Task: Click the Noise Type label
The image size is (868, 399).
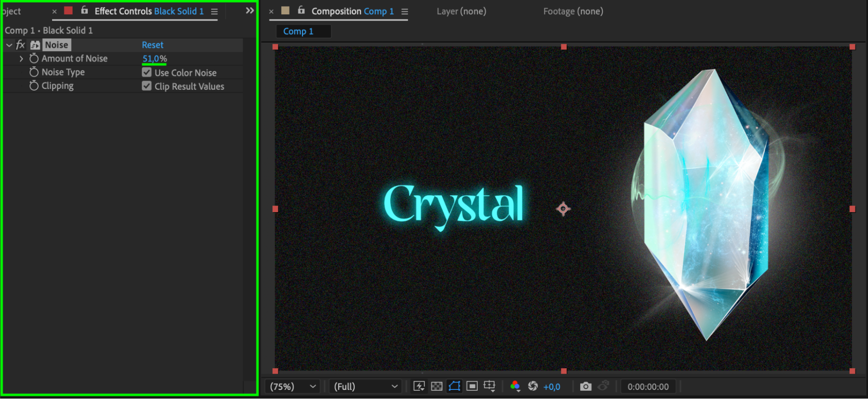Action: coord(63,72)
